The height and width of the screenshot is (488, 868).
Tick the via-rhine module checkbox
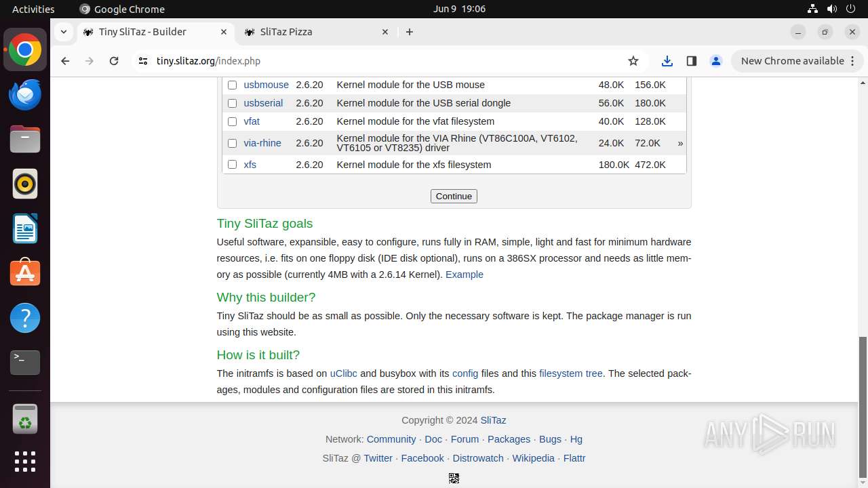232,143
